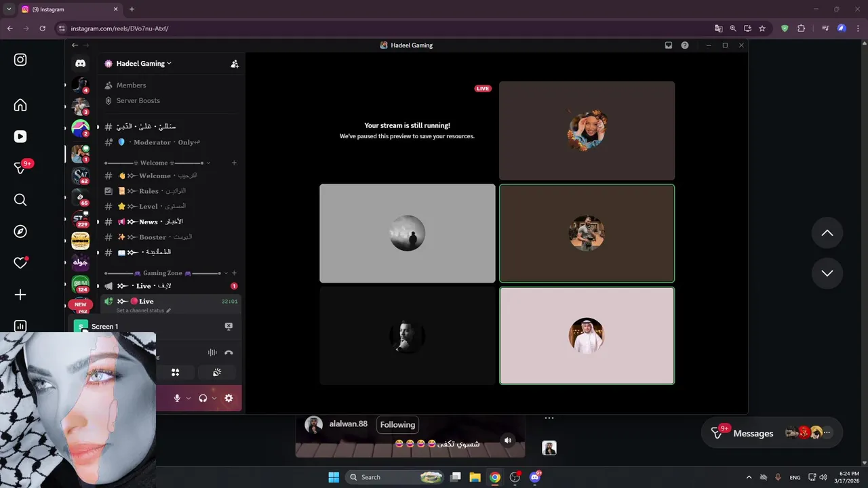Click the Instagram Create plus icon
Screen dimensions: 868x488
pyautogui.click(x=20, y=295)
